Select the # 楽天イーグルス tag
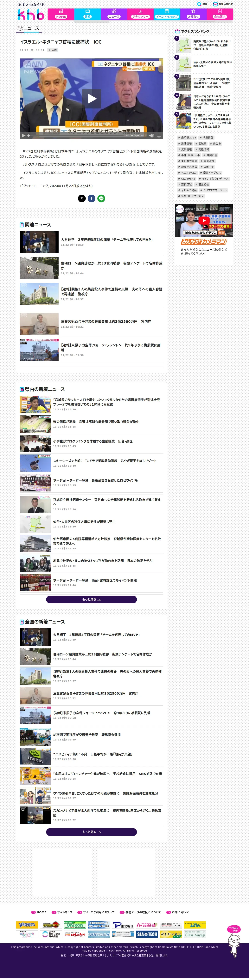This screenshot has width=249, height=980. click(x=211, y=173)
